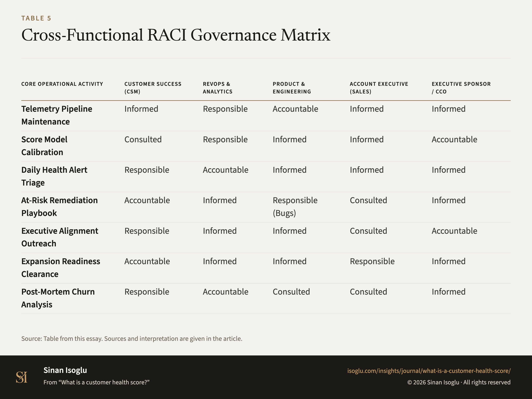Select the Expansion Readiness Clearance row label
This screenshot has width=532, height=399.
pos(61,268)
